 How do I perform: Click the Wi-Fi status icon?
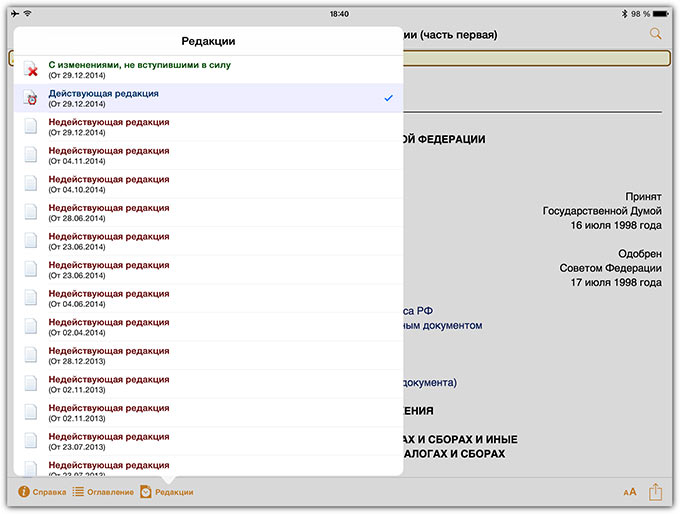pos(28,13)
